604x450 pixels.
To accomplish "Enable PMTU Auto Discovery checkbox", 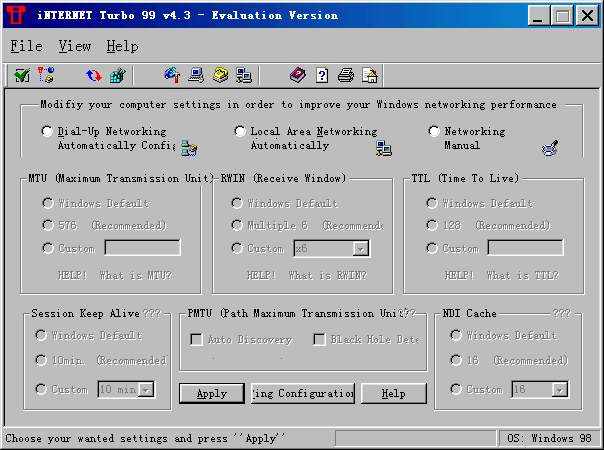I will pyautogui.click(x=196, y=339).
